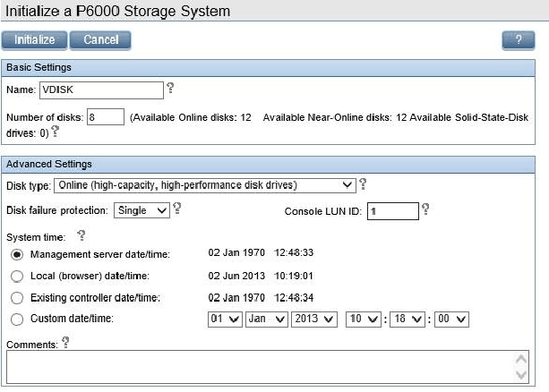This screenshot has width=549, height=392.
Task: Click the help icon beside Disk type dropdown
Action: (x=363, y=183)
